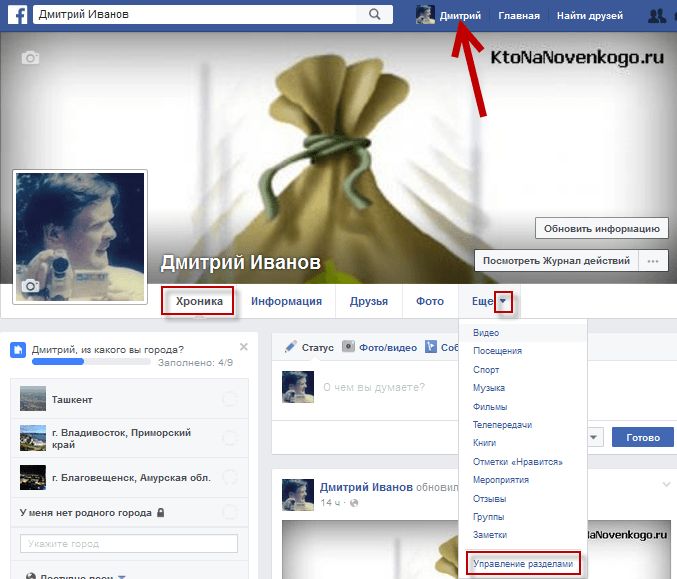Choose Управление разделами menu entry
The image size is (677, 579).
[x=523, y=563]
